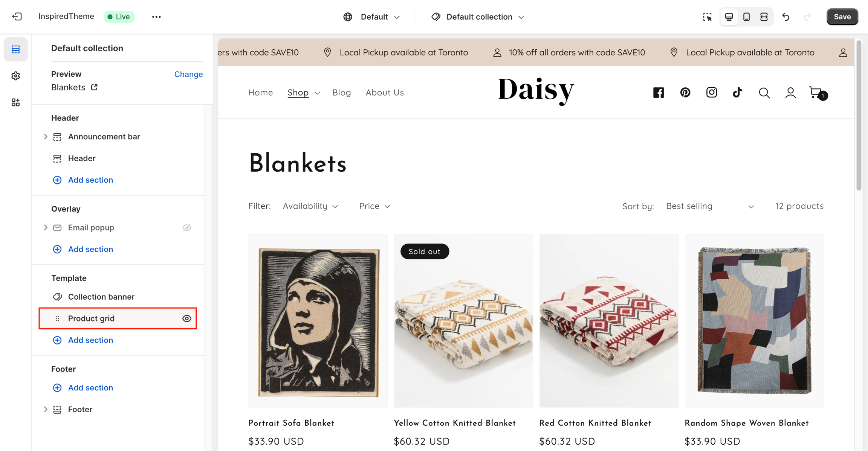Viewport: 868px width, 451px height.
Task: Switch to fullscreen preview mode
Action: pos(764,17)
